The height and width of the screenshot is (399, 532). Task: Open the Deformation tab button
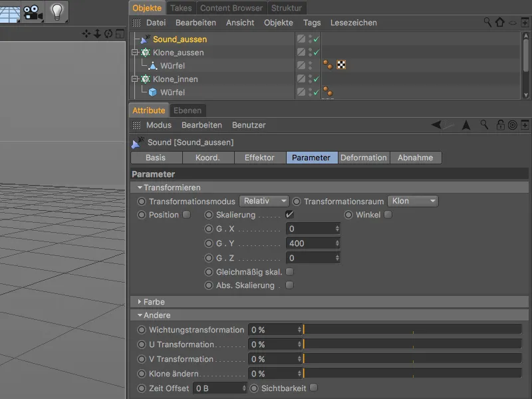click(x=363, y=158)
